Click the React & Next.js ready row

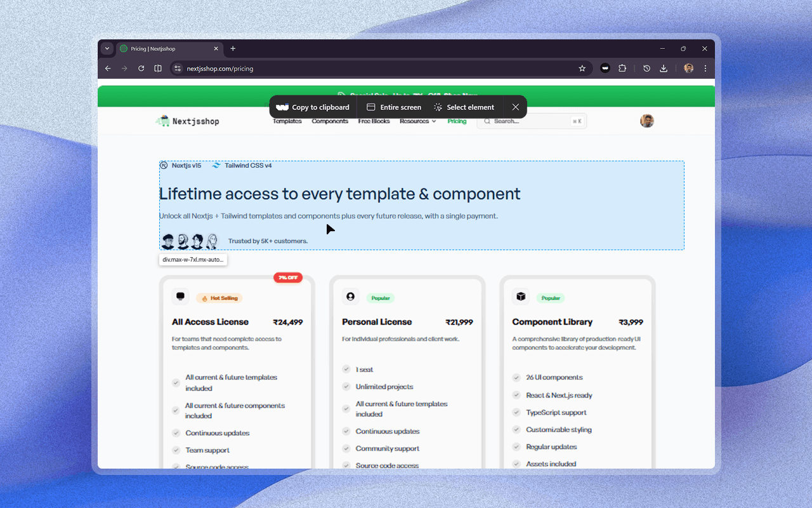[x=553, y=395]
